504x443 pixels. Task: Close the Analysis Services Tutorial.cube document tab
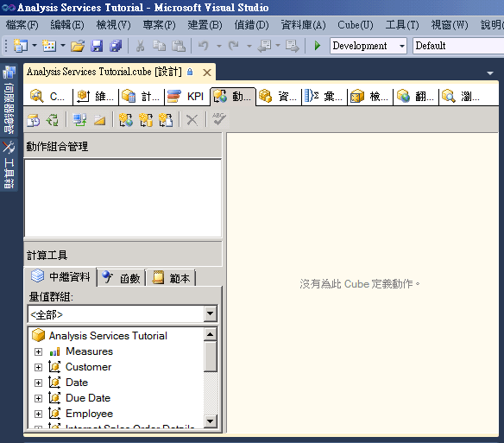(x=207, y=73)
